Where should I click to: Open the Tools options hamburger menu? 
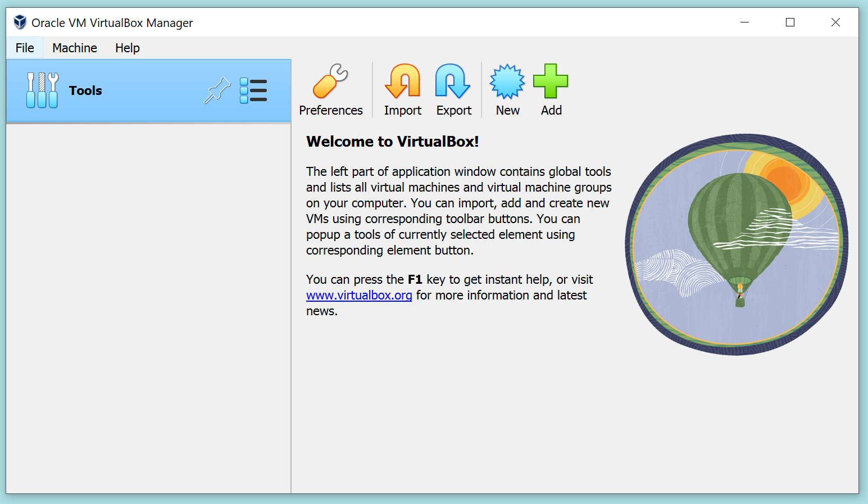tap(254, 90)
